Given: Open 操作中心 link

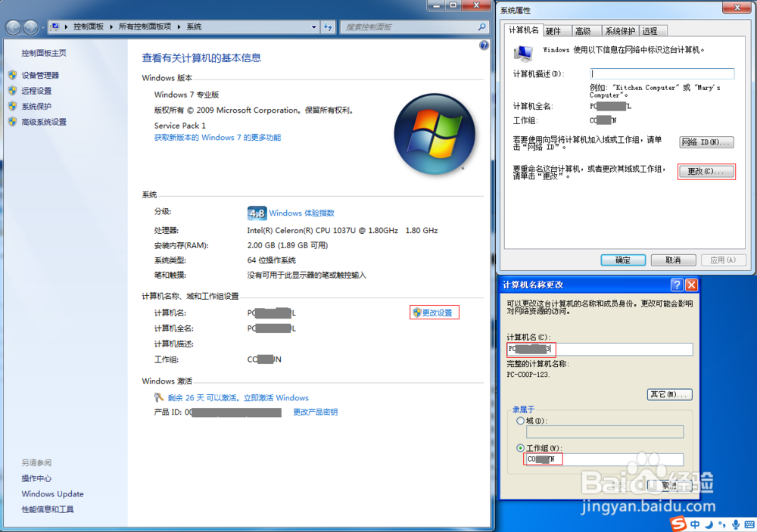Looking at the screenshot, I should [x=36, y=478].
